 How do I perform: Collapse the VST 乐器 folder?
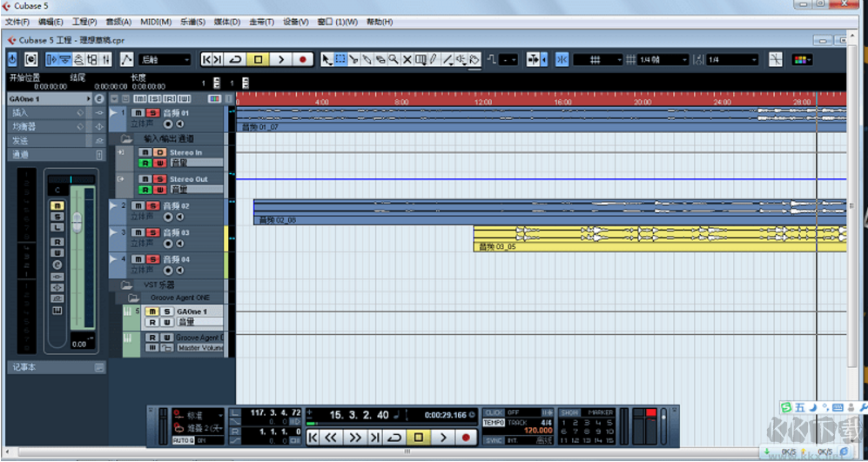pos(126,285)
